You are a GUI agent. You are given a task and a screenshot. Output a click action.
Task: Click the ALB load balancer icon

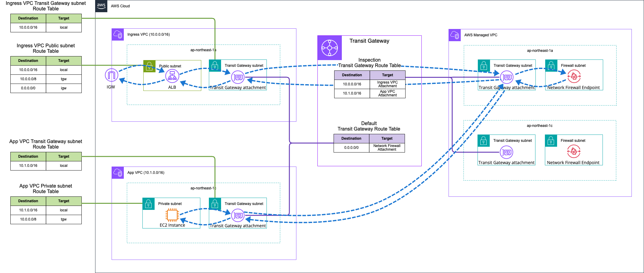pos(172,76)
